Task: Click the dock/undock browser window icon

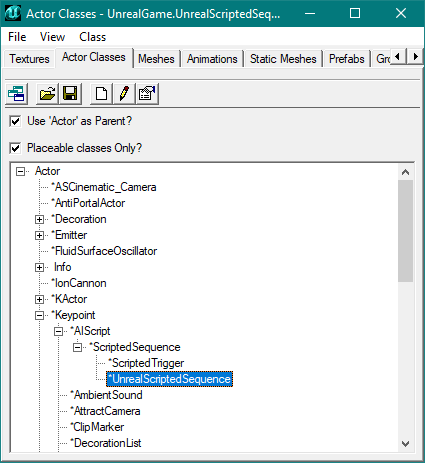Action: click(x=16, y=93)
